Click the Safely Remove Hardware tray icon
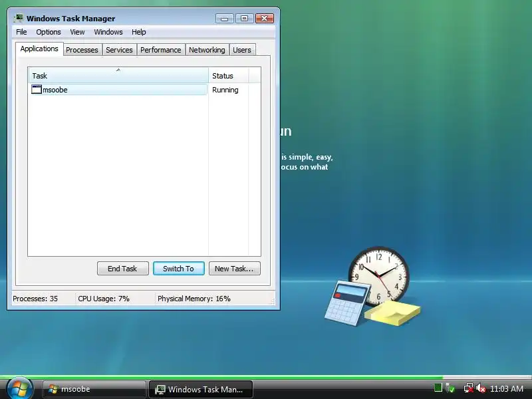532x399 pixels. [x=450, y=388]
